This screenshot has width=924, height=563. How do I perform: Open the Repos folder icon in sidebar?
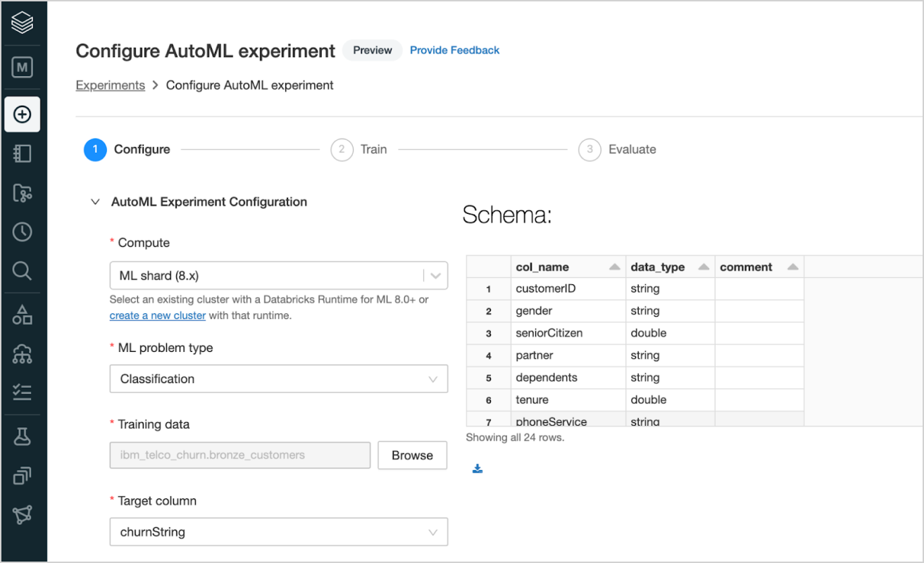[23, 193]
